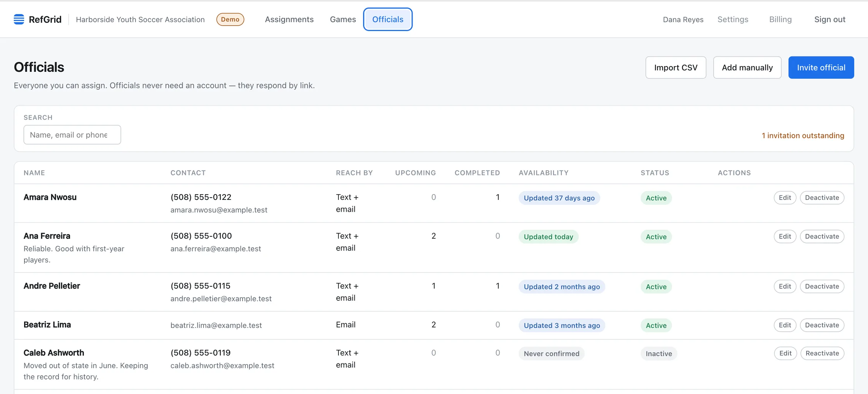This screenshot has height=394, width=868.
Task: Click the Andre Pelletier name
Action: click(52, 286)
